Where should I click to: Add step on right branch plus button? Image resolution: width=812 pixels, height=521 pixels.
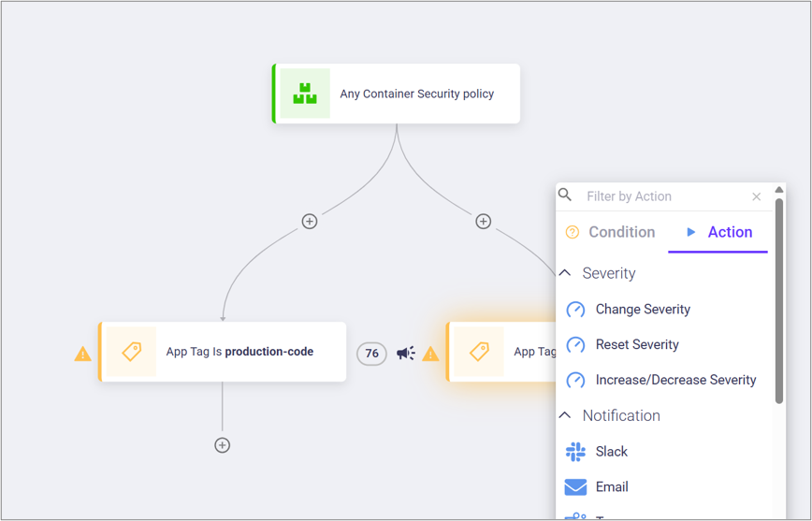tap(483, 222)
